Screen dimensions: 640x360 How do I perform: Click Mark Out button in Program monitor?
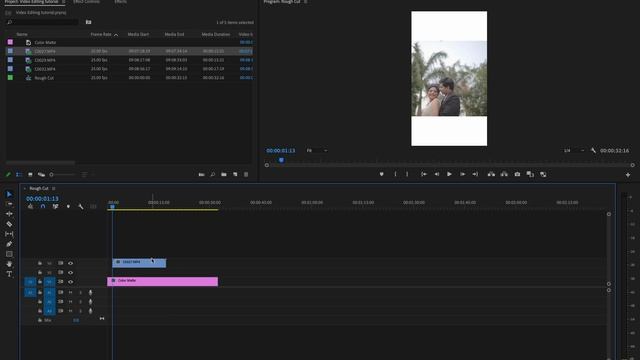[407, 174]
